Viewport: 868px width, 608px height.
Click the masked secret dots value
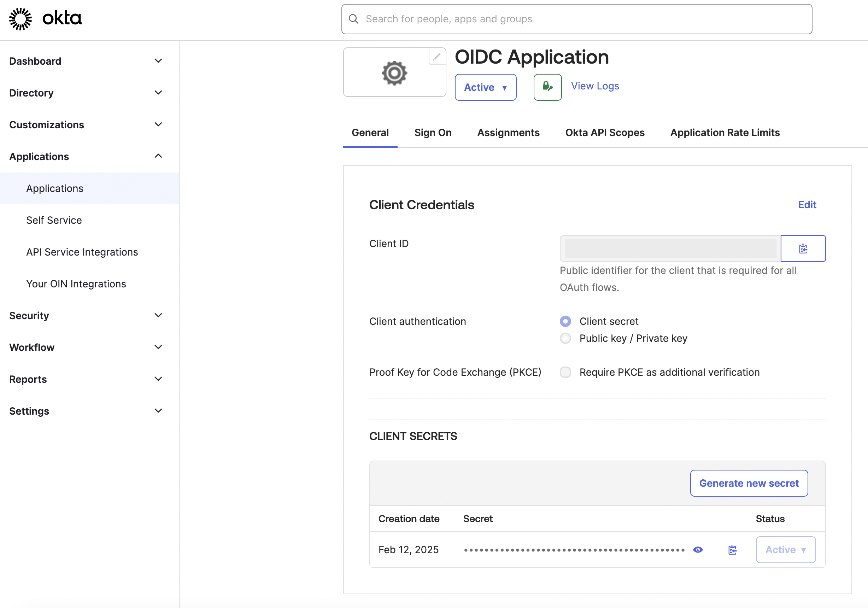[574, 550]
